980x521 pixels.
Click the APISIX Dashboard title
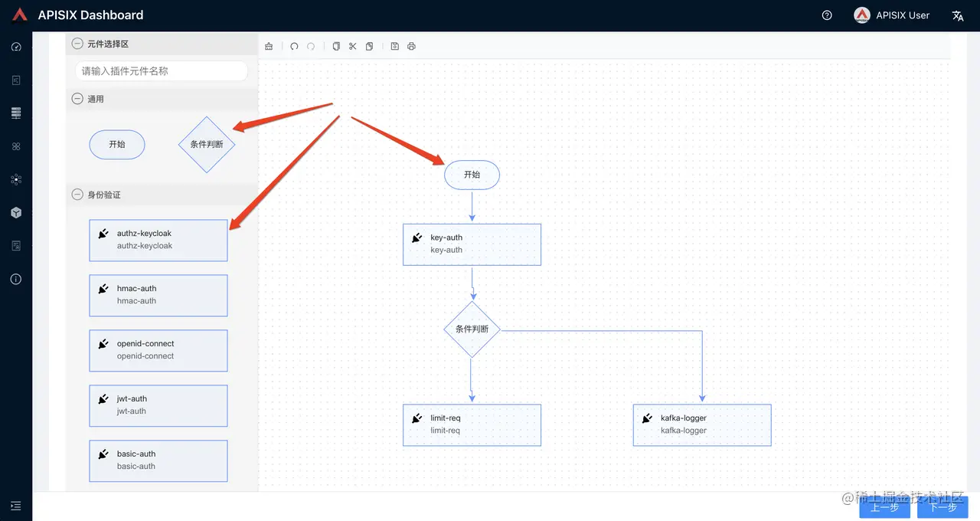[x=90, y=15]
